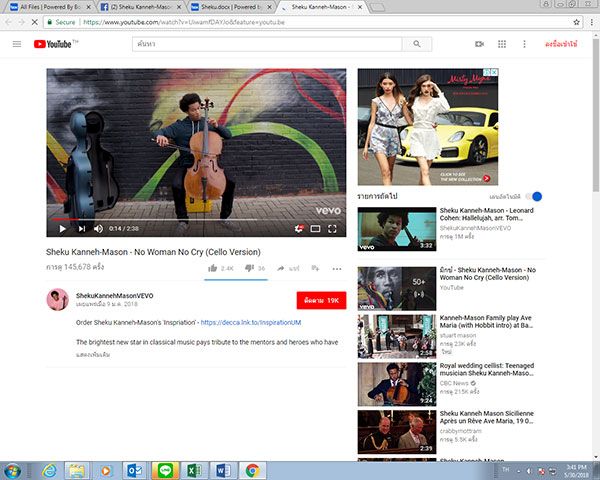The image size is (600, 480).
Task: Switch to theater mode view
Action: pyautogui.click(x=316, y=229)
